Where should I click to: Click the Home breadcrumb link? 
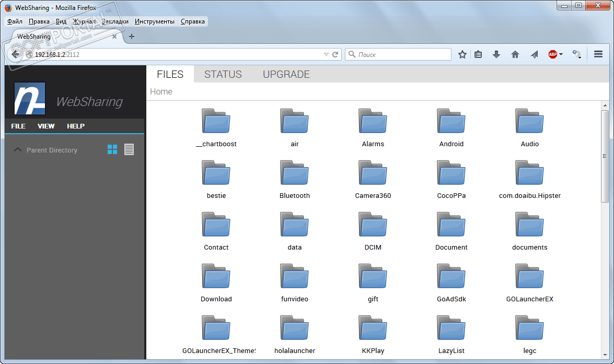pos(161,91)
